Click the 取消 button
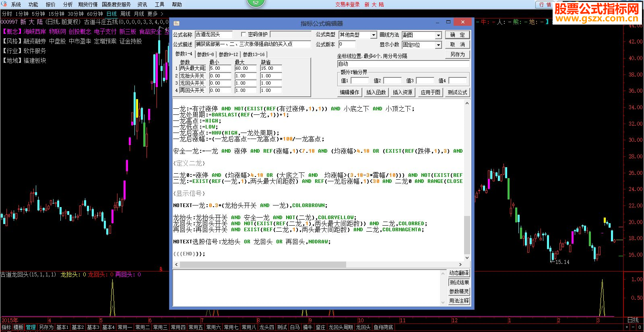Image resolution: width=644 pixels, height=332 pixels. click(457, 44)
